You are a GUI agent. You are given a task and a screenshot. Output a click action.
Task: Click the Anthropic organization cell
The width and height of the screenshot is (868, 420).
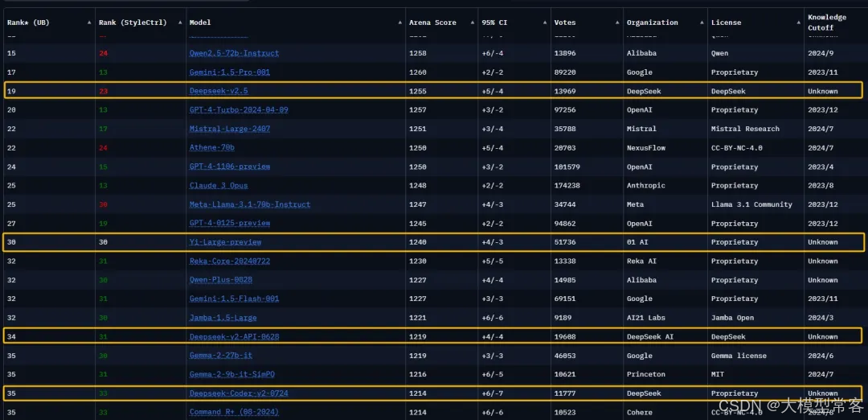click(646, 185)
